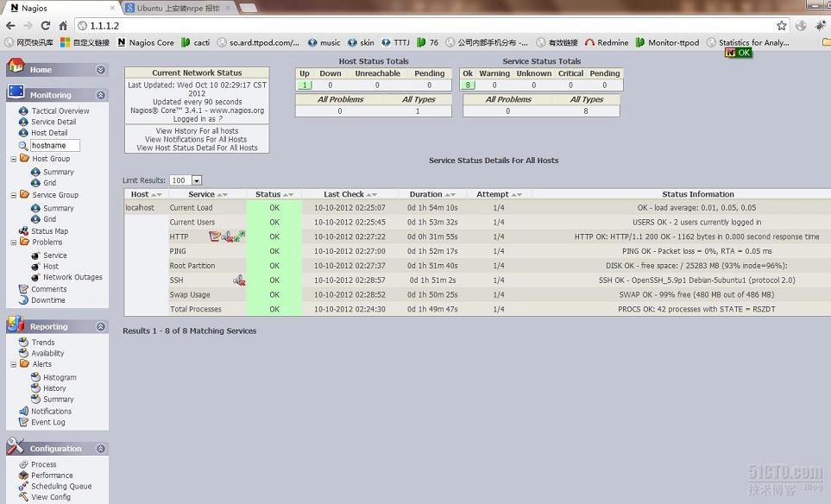Sort table by Attempt column arrows
Image resolution: width=831 pixels, height=504 pixels.
tap(517, 194)
